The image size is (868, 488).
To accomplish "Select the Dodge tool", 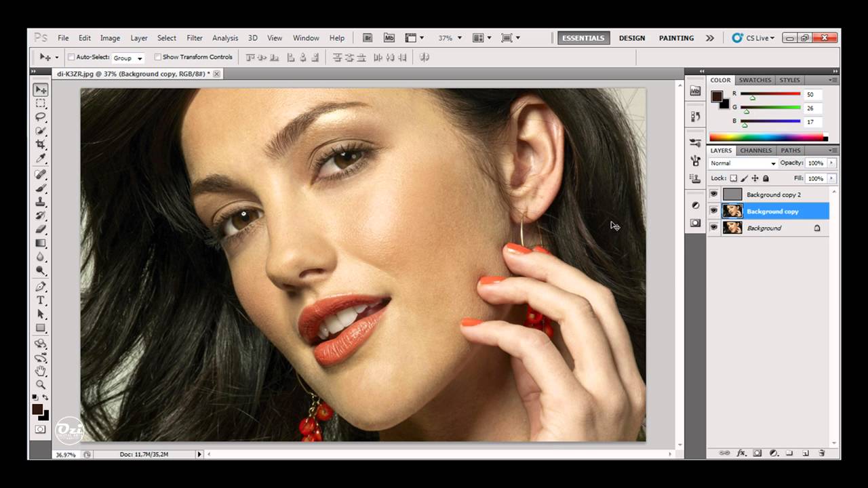I will pyautogui.click(x=41, y=270).
